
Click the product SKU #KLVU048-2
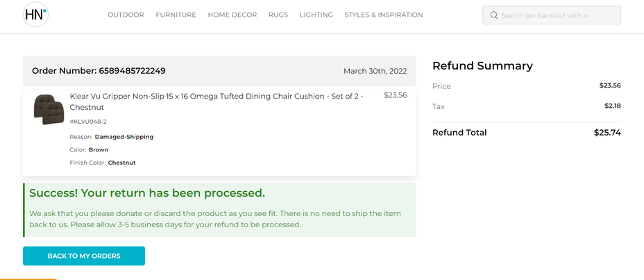coord(88,122)
